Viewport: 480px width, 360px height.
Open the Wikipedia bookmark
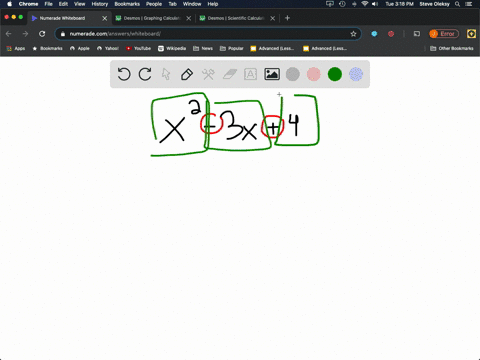172,48
